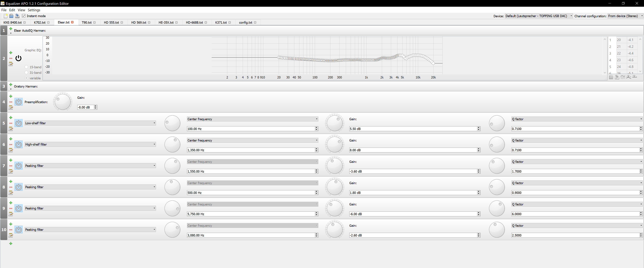Click Invert response icon in Graphic EQ
The image size is (644, 268).
point(623,77)
